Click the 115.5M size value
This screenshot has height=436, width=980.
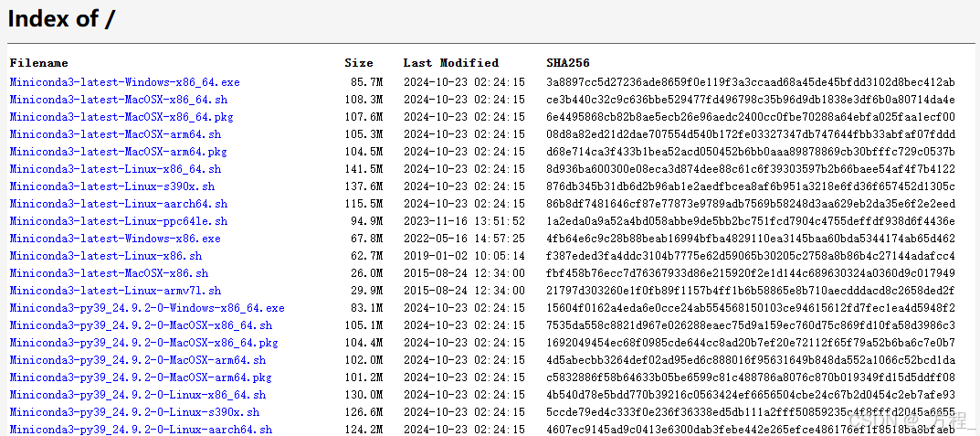point(364,204)
